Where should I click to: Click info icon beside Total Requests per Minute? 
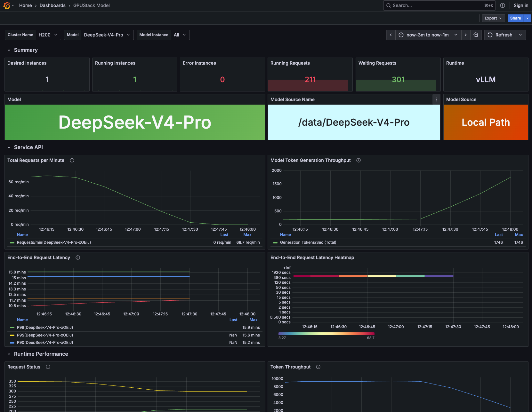[72, 160]
